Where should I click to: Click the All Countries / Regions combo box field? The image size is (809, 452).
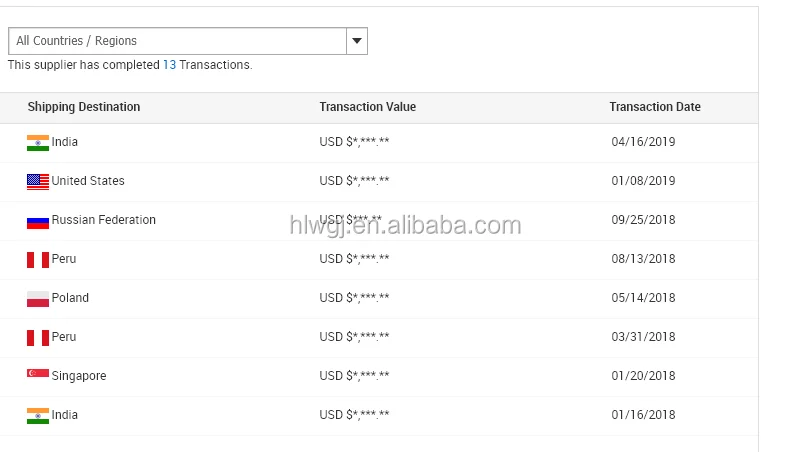coord(188,41)
